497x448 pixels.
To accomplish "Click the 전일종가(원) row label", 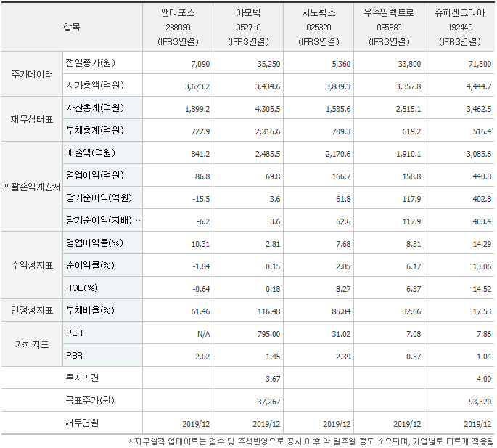I will point(91,63).
